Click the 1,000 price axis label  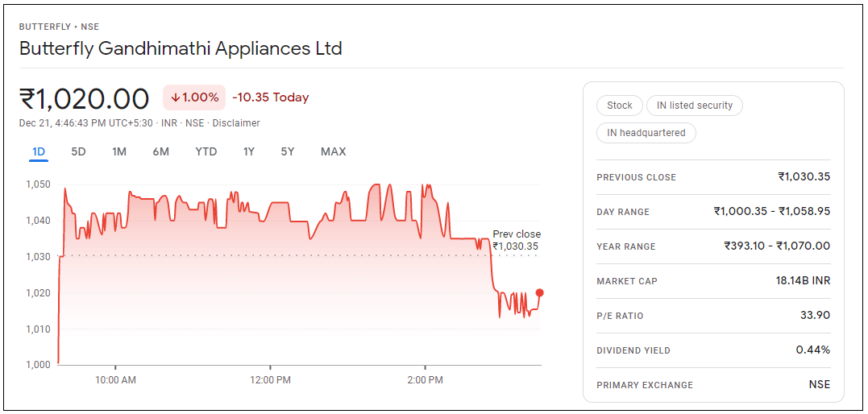point(38,366)
